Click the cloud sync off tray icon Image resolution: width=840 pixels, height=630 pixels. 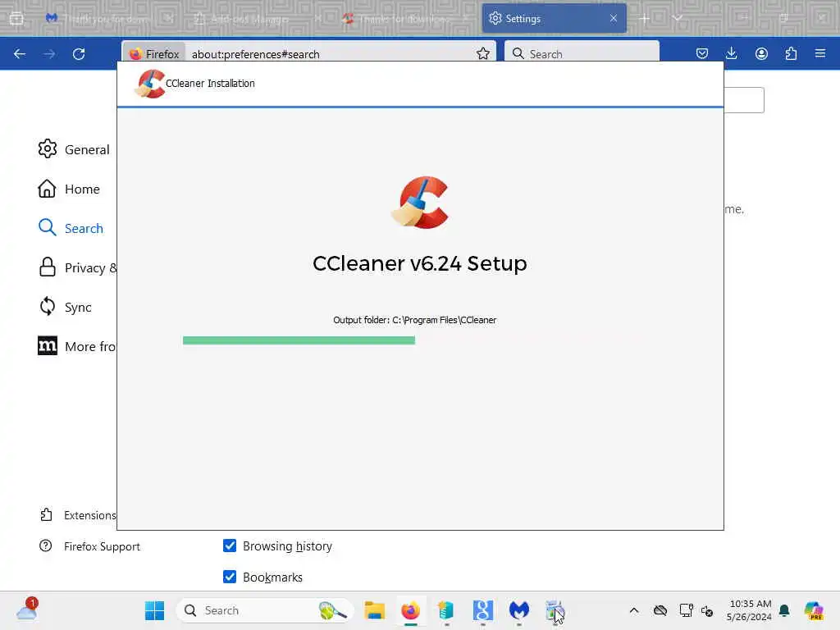[660, 610]
